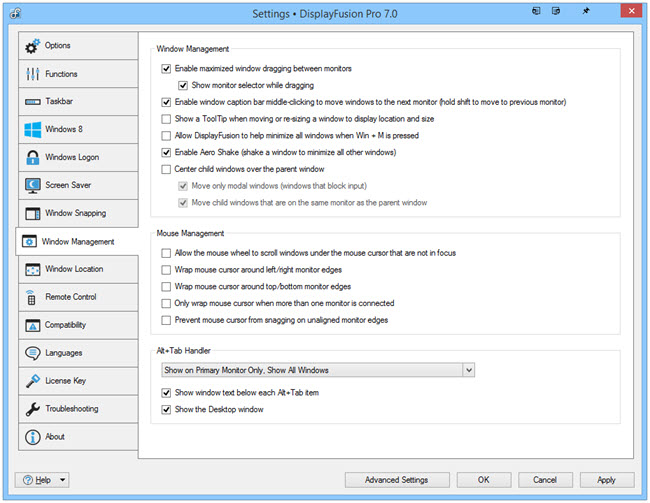Open the Alt+Tab Handler dropdown
Screen dimensions: 650x503
click(318, 370)
